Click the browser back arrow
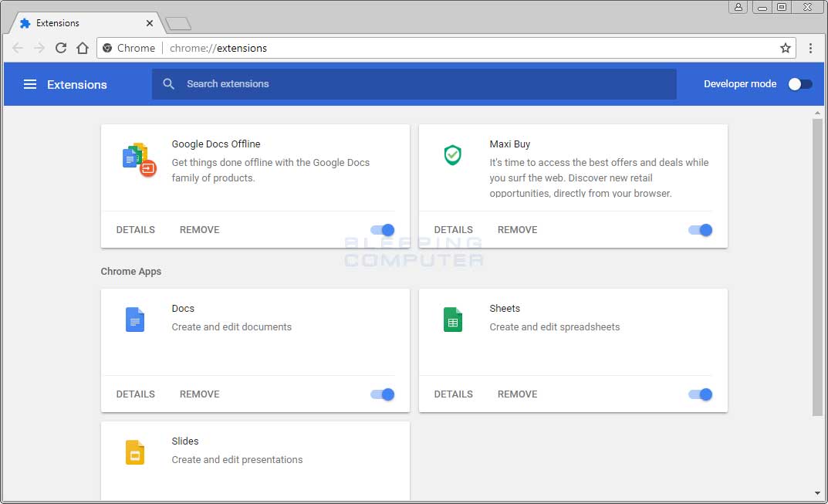 [18, 48]
